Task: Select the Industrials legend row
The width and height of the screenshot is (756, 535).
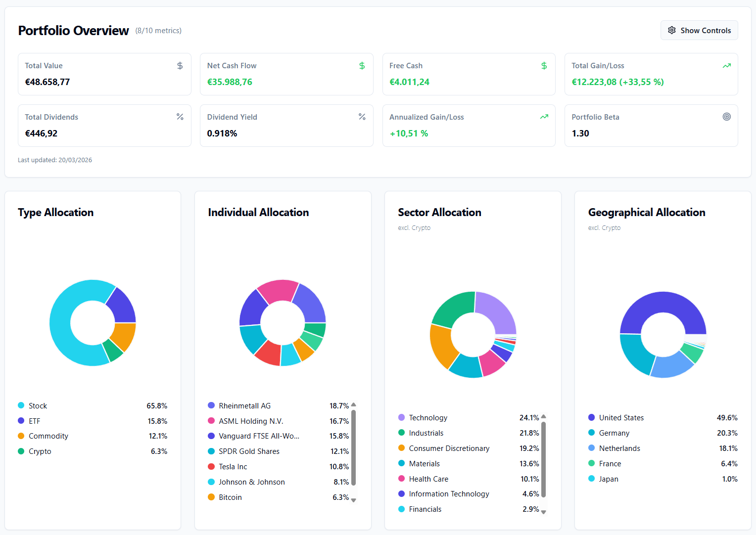Action: [469, 433]
